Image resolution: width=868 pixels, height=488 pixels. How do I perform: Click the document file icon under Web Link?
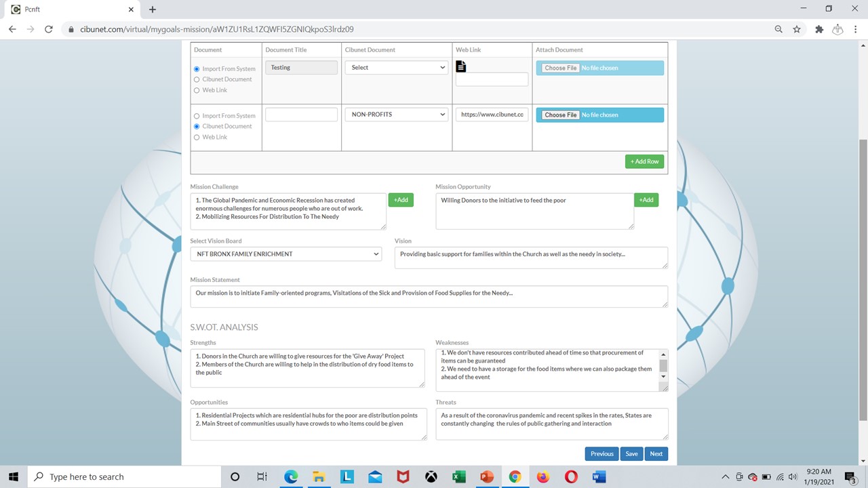point(461,66)
